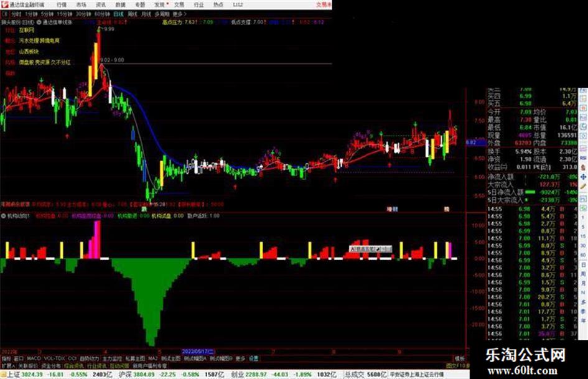Click the dollar-sign icon in right sidebar

click(583, 167)
